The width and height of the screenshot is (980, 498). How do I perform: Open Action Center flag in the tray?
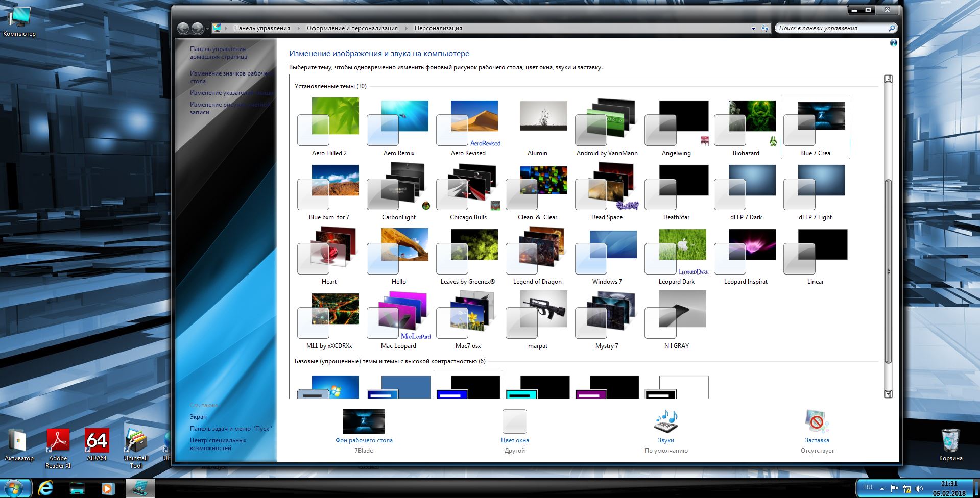tap(894, 488)
